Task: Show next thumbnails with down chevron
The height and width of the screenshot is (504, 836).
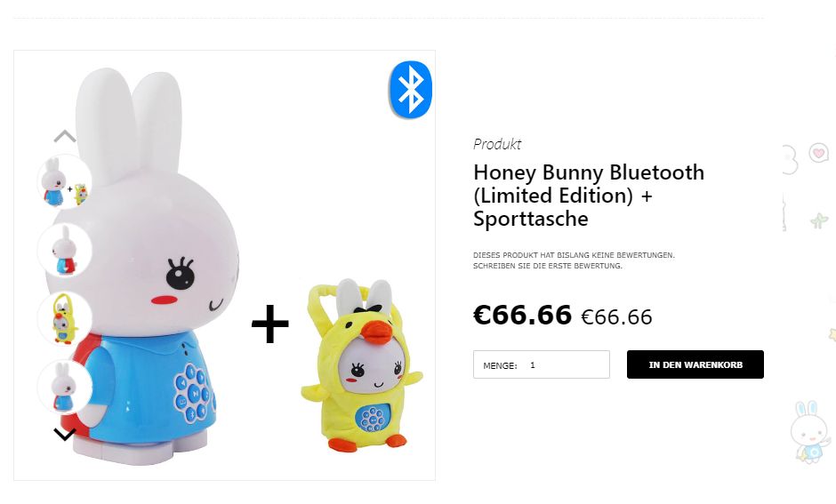Action: 65,434
